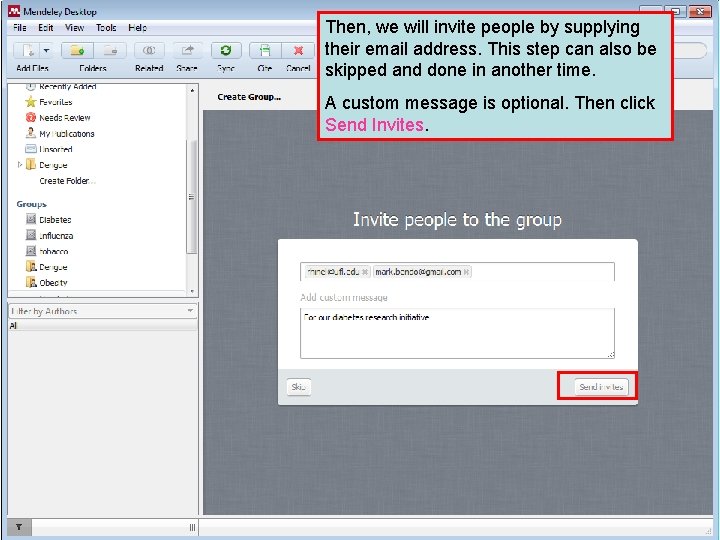Click the Send invites button
720x540 pixels.
click(601, 387)
